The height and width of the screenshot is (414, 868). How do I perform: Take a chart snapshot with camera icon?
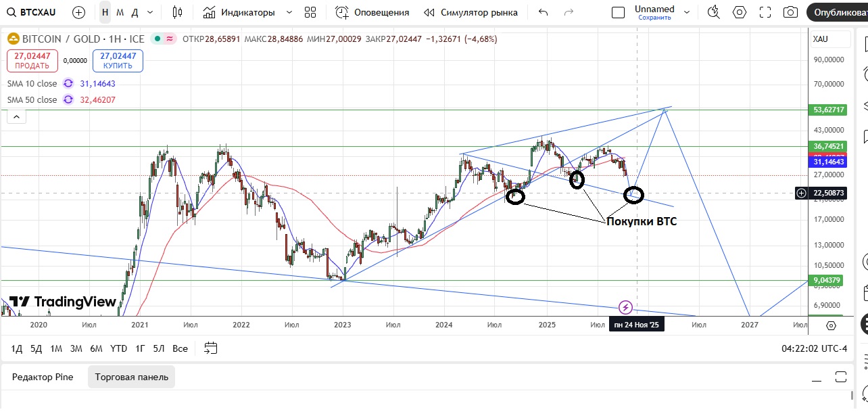point(790,12)
